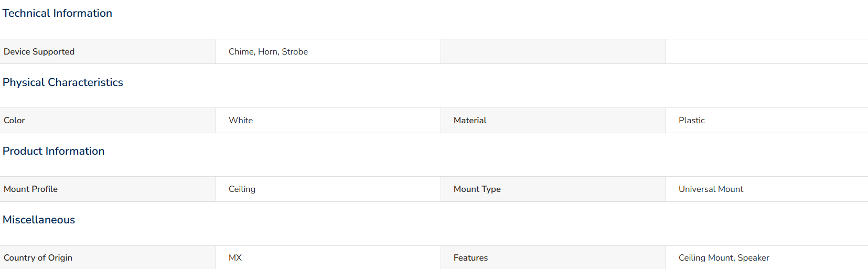Click the Miscellaneous section heading
The height and width of the screenshot is (269, 868).
[x=39, y=220]
